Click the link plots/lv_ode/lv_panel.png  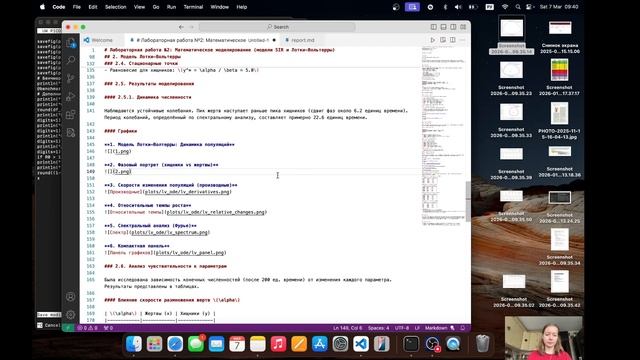(190, 253)
